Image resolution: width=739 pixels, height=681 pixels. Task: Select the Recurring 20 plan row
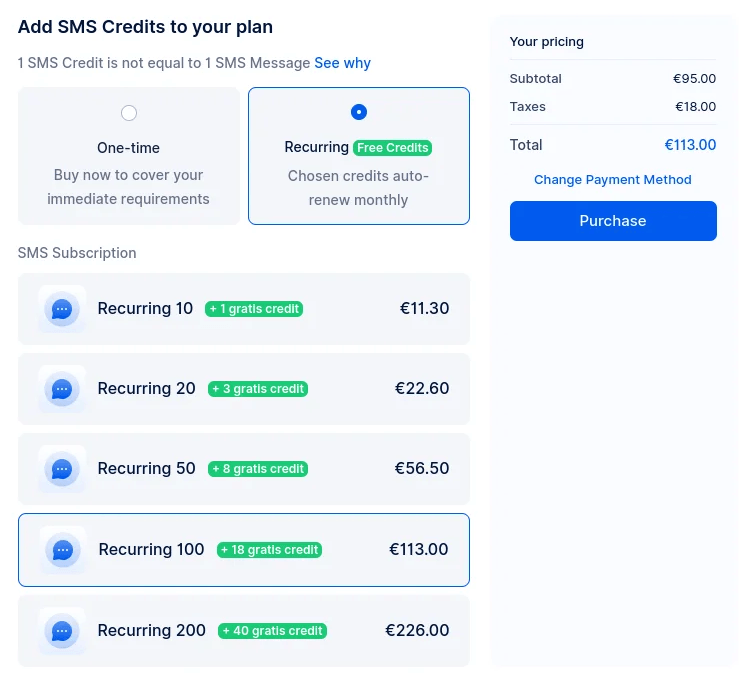point(244,389)
